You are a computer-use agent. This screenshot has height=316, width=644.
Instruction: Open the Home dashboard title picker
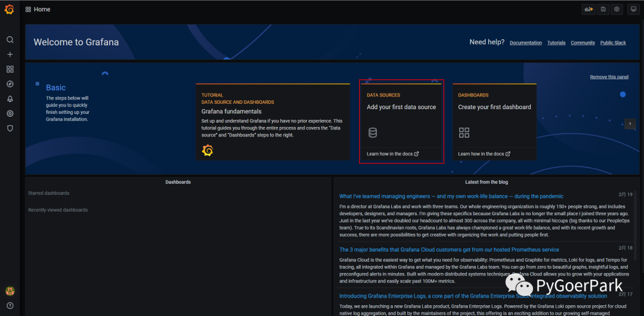click(x=42, y=10)
